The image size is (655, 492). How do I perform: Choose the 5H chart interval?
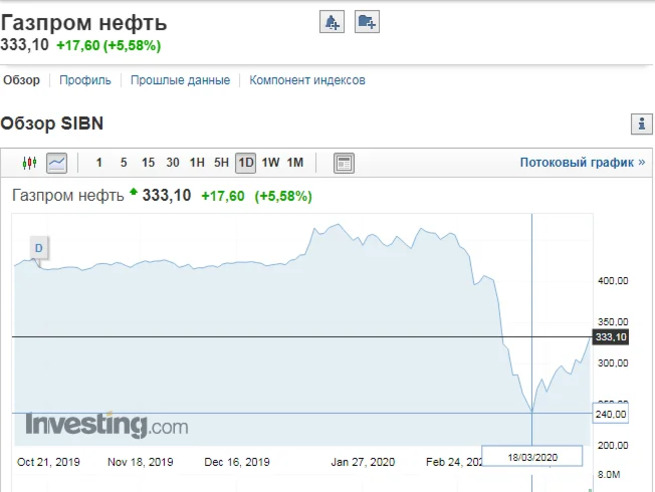point(221,162)
